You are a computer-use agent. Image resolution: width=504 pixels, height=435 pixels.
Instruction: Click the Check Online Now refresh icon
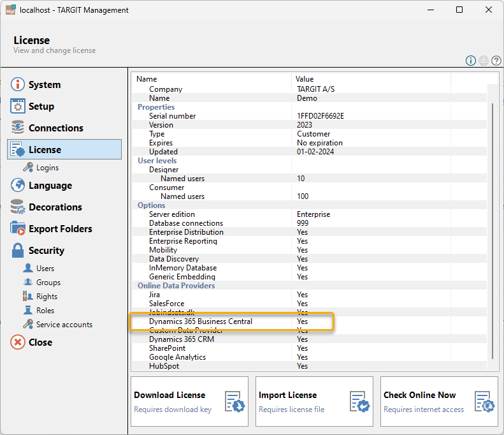pos(485,402)
